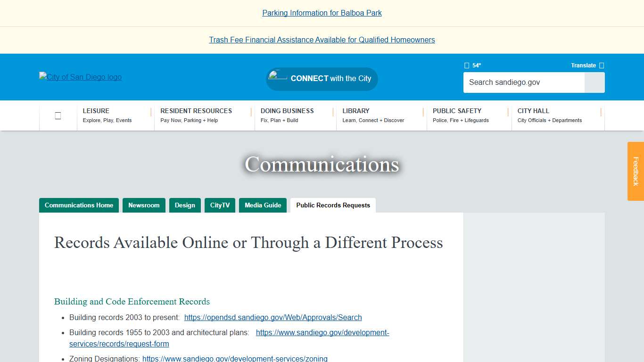Open the hamburger navigation menu
Image resolution: width=644 pixels, height=362 pixels.
58,115
